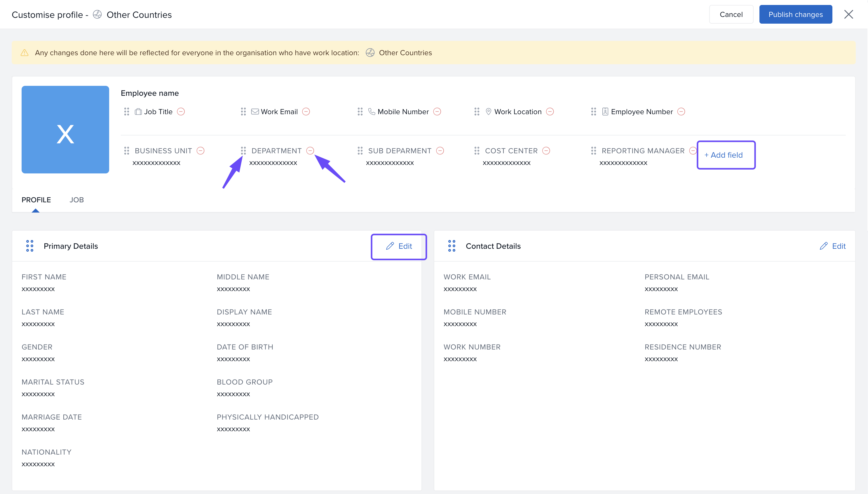This screenshot has height=494, width=868.
Task: Click minus icon beside Work Location
Action: point(550,112)
